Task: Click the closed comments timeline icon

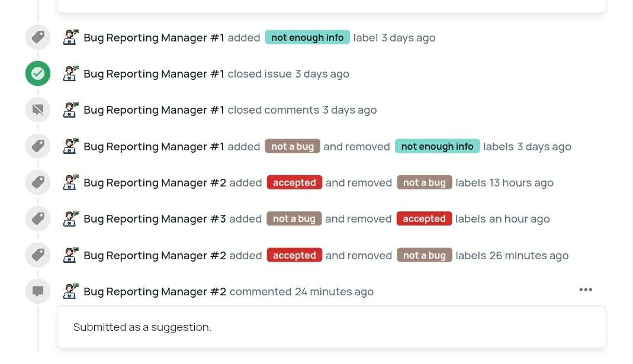Action: [x=38, y=109]
